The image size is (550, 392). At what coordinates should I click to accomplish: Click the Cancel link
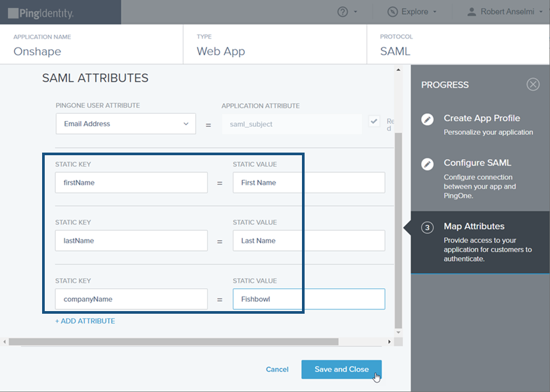(277, 370)
